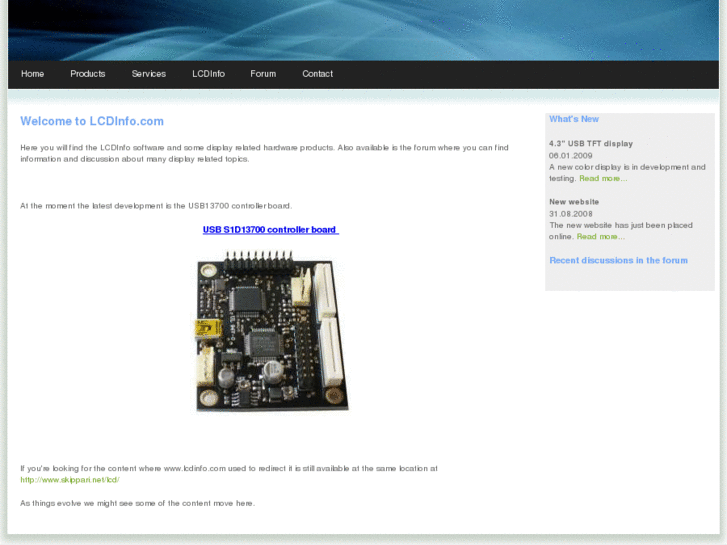Screen dimensions: 727x545
Task: Select LCDInfo in the navigation bar
Action: coord(208,74)
